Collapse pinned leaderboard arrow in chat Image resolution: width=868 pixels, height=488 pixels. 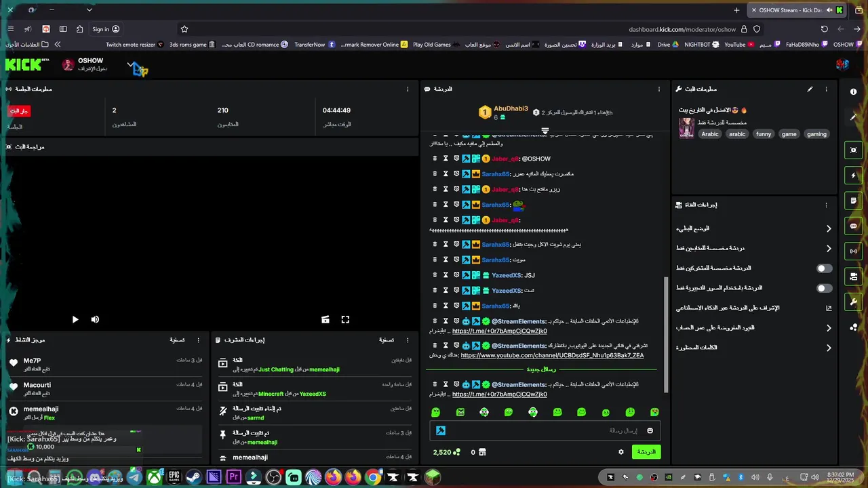click(545, 130)
